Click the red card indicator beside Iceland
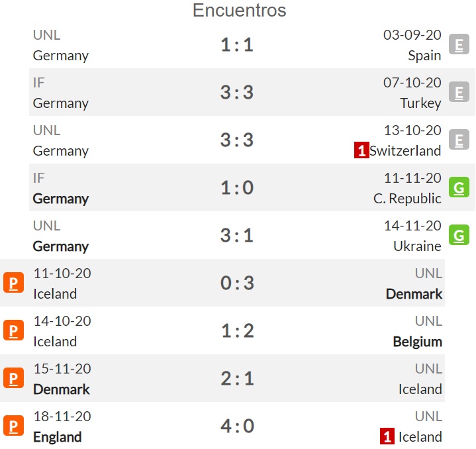The height and width of the screenshot is (449, 476). coord(387,436)
